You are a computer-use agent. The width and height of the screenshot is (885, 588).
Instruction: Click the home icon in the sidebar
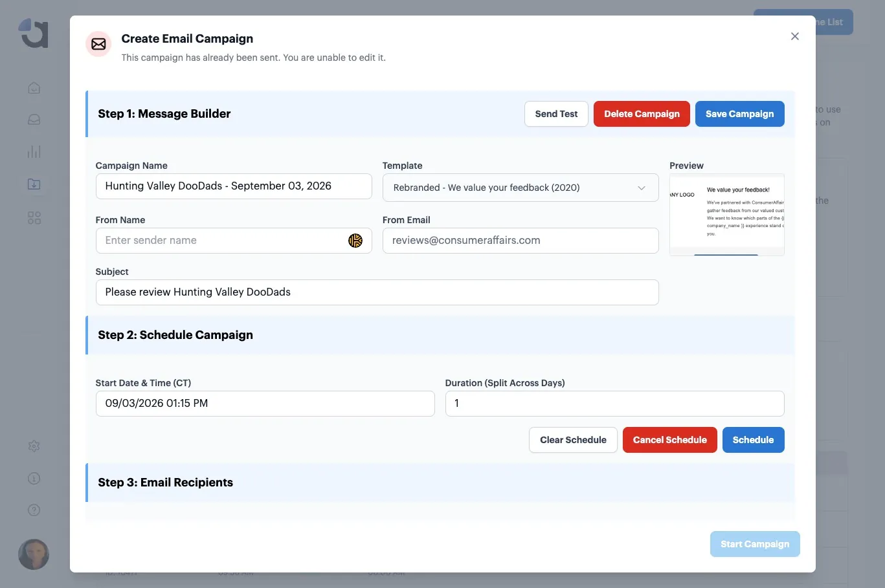[34, 88]
